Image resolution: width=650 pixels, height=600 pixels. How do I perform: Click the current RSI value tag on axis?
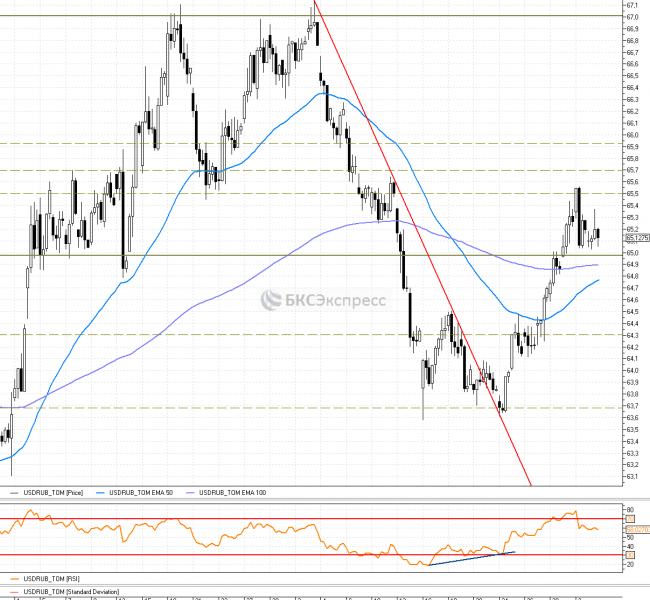[x=636, y=529]
